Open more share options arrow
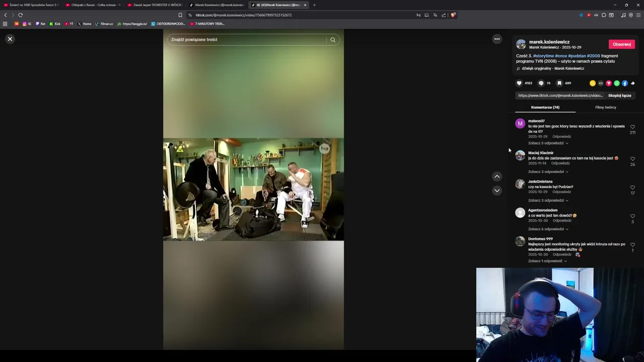This screenshot has width=644, height=362. (x=633, y=83)
